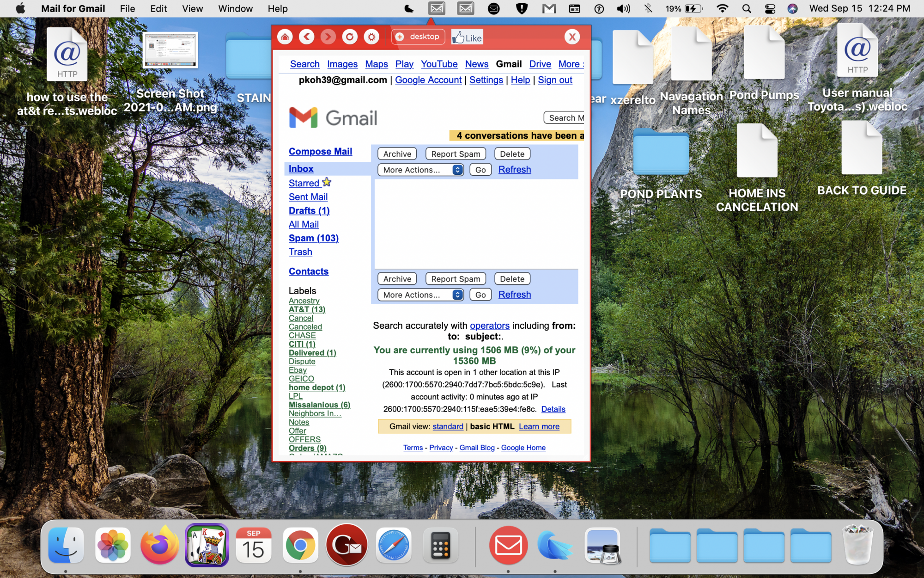924x578 pixels.
Task: Click the round black mail icon in menu bar
Action: coord(494,8)
